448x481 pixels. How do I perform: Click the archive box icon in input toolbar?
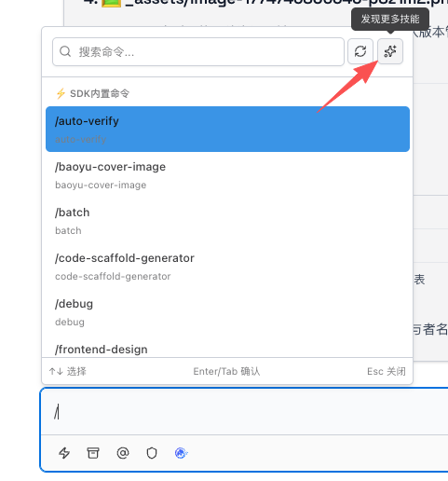pyautogui.click(x=93, y=453)
